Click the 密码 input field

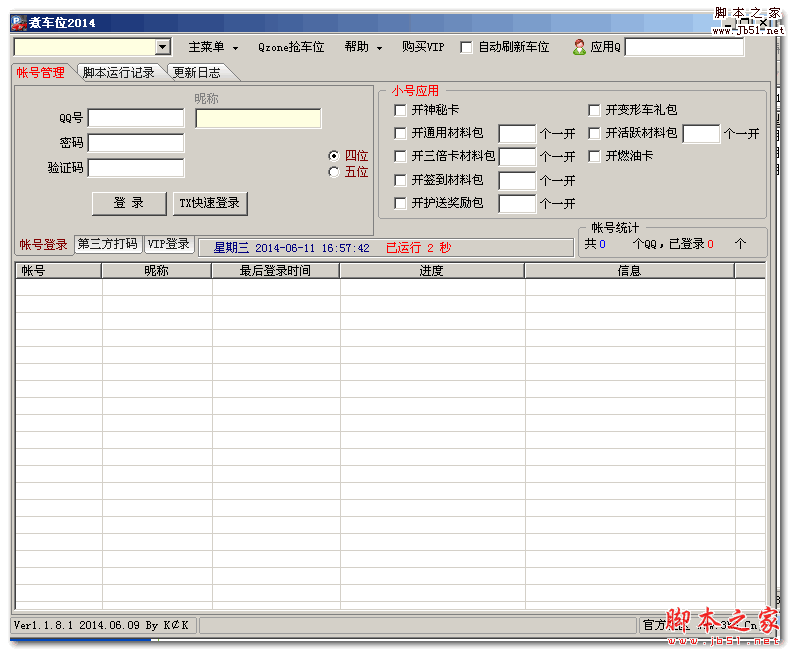(136, 143)
